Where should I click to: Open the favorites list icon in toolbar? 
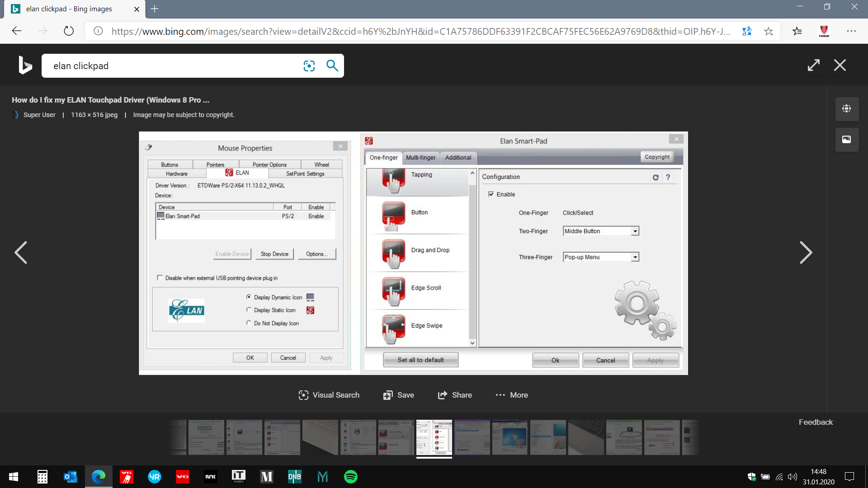click(x=797, y=31)
